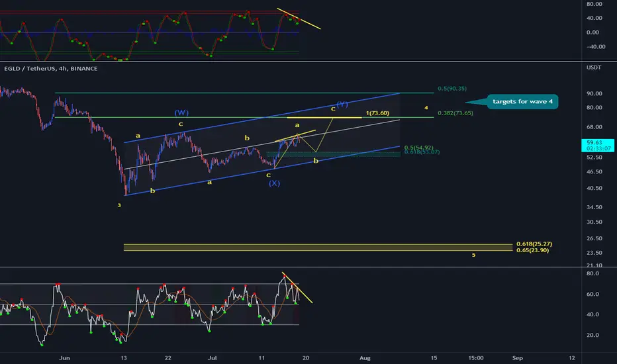
Task: Click the 15:00 label on the time axis
Action: tap(476, 357)
